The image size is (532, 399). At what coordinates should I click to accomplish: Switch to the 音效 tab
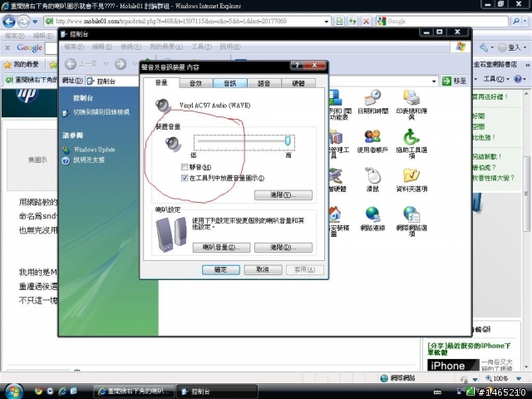pos(196,83)
